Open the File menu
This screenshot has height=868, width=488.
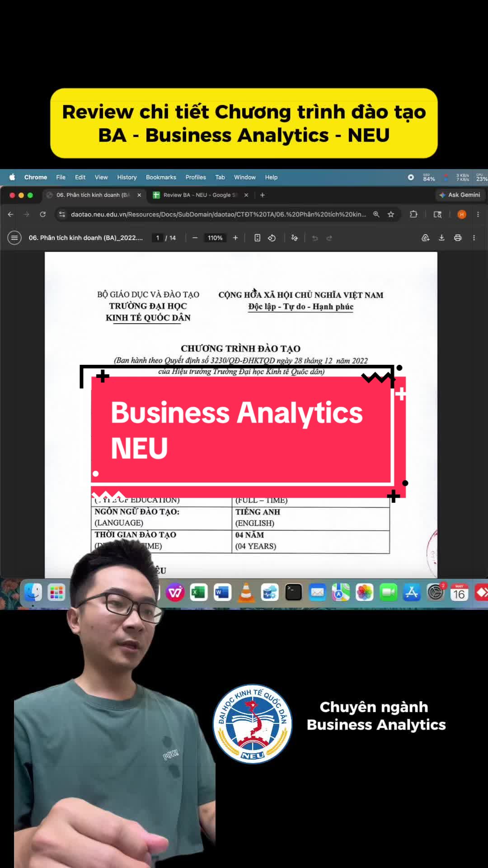point(61,177)
